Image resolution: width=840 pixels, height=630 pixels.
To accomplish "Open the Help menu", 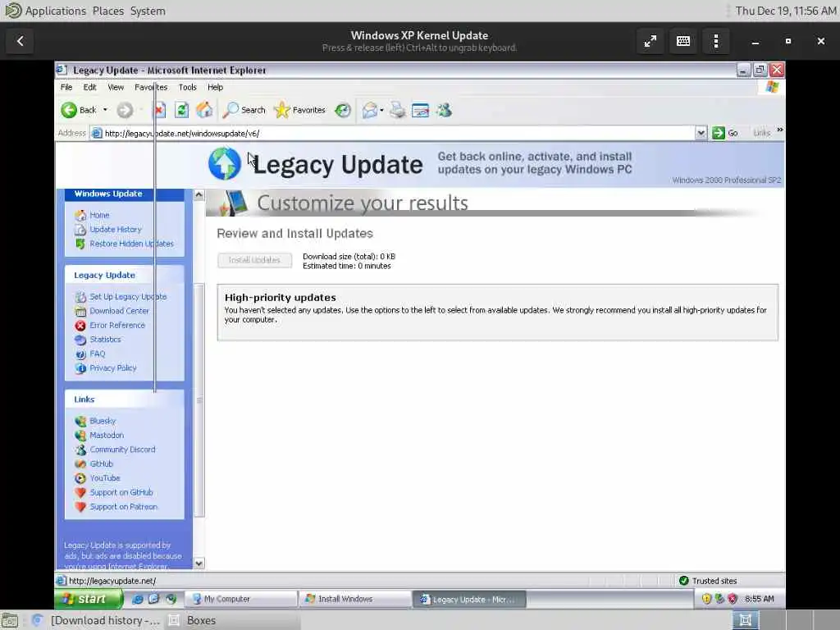I will pos(216,87).
